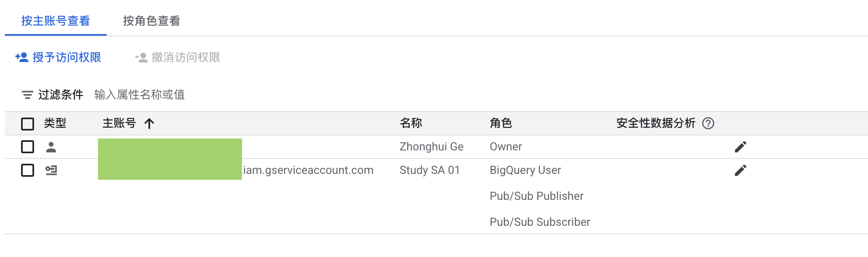Click the pencil edit icon for Owner row

tap(740, 147)
